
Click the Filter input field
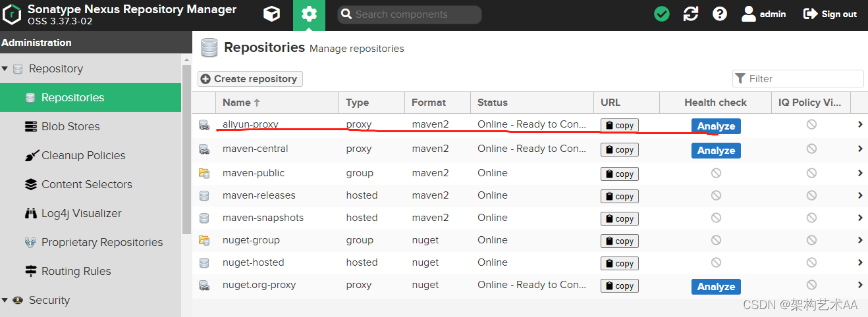pos(803,79)
